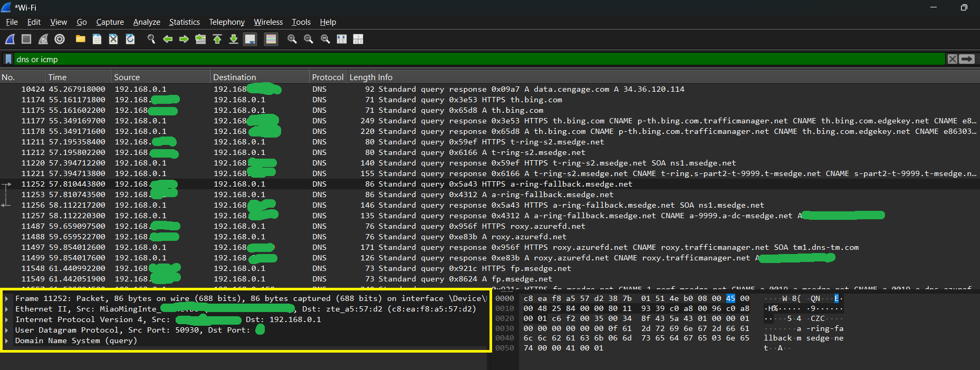Open the Analyze menu
The width and height of the screenshot is (980, 370).
click(x=147, y=22)
